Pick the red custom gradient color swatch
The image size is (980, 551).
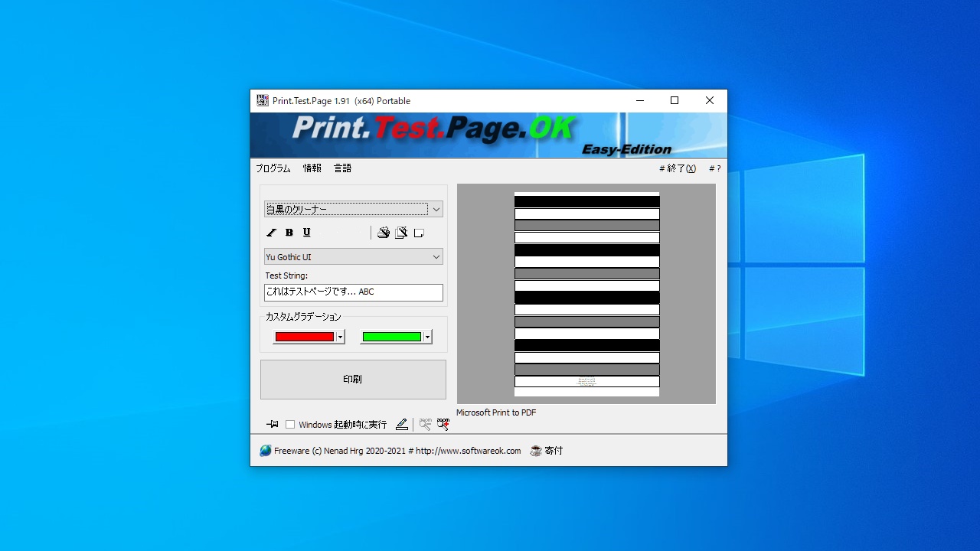pyautogui.click(x=305, y=337)
